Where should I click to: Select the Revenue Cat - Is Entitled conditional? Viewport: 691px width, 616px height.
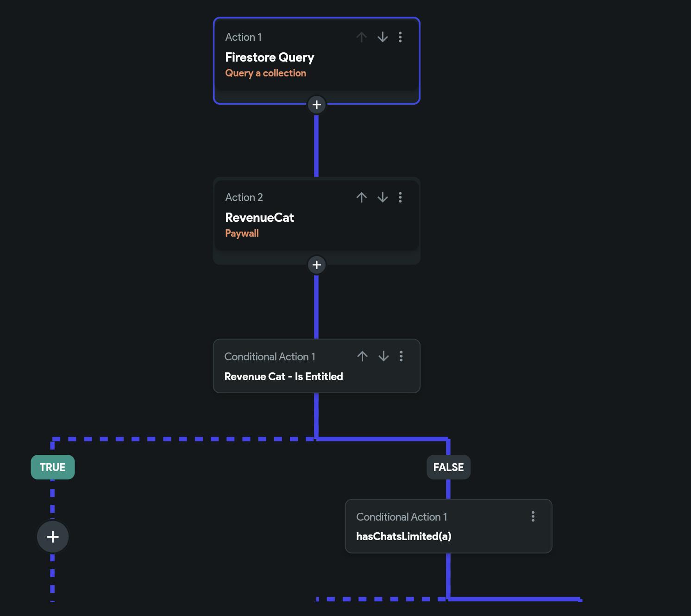click(283, 377)
